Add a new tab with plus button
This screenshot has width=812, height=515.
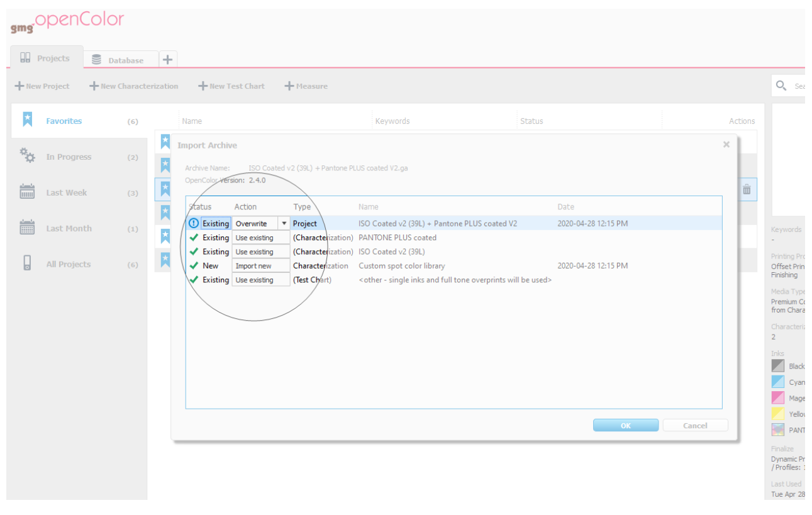coord(168,60)
